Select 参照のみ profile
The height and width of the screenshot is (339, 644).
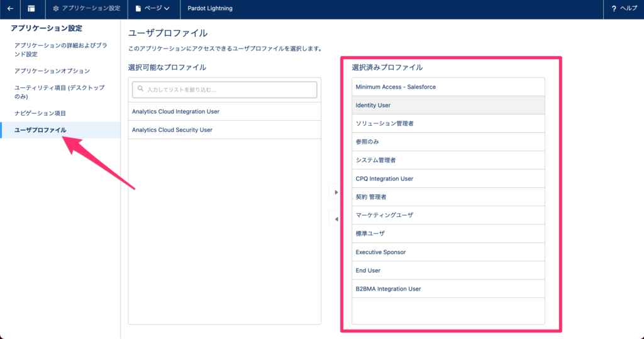(448, 142)
